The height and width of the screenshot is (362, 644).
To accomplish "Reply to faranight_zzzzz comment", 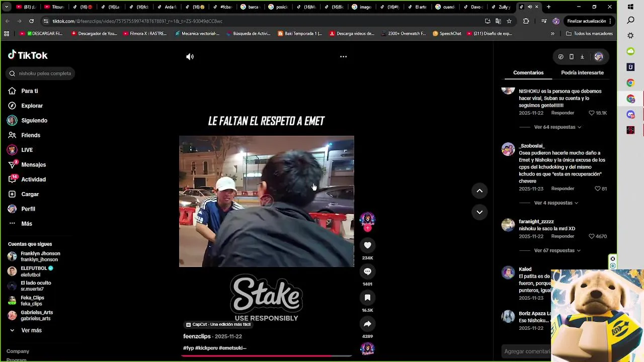I will coord(562,236).
